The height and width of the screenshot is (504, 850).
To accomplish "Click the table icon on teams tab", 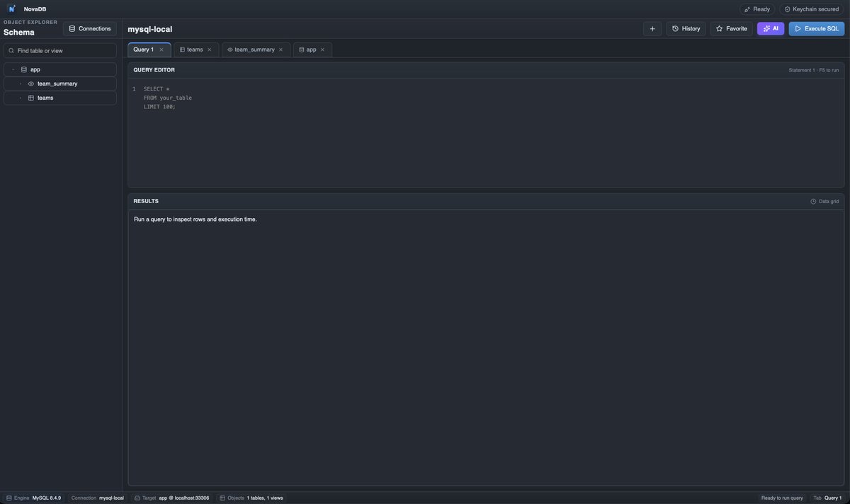I will tap(182, 50).
